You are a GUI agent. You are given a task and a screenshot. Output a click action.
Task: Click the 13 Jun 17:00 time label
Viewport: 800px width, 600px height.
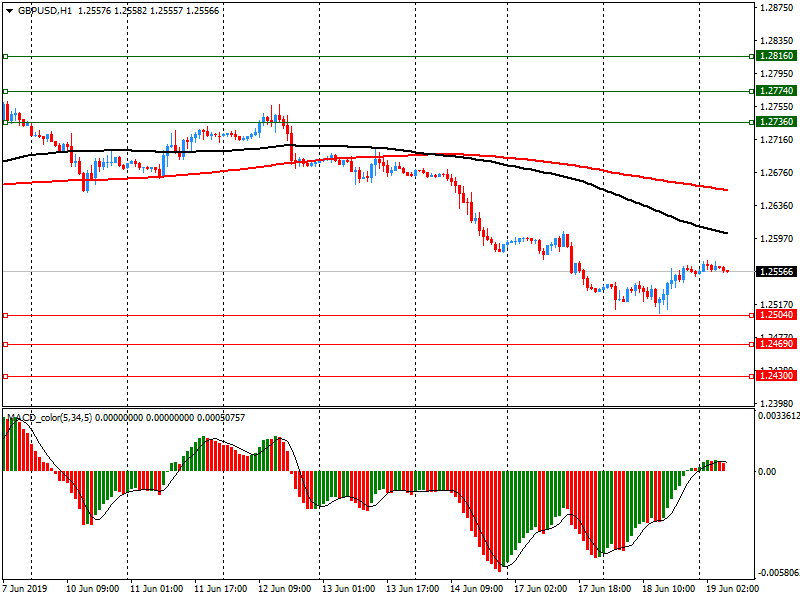coord(413,589)
